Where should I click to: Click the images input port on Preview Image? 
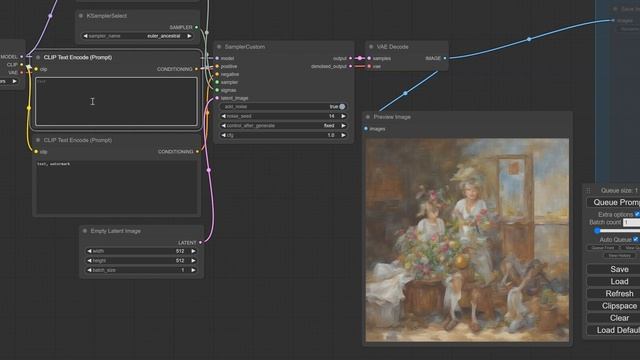(x=366, y=129)
